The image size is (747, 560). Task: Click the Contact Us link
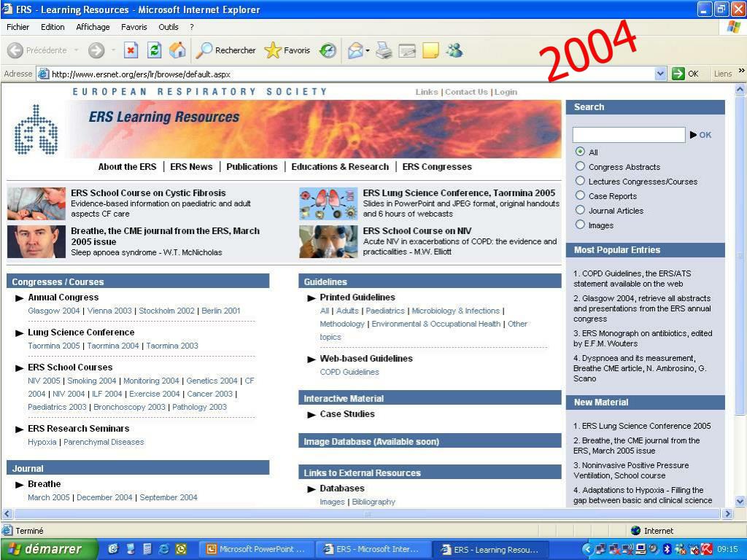[x=466, y=92]
